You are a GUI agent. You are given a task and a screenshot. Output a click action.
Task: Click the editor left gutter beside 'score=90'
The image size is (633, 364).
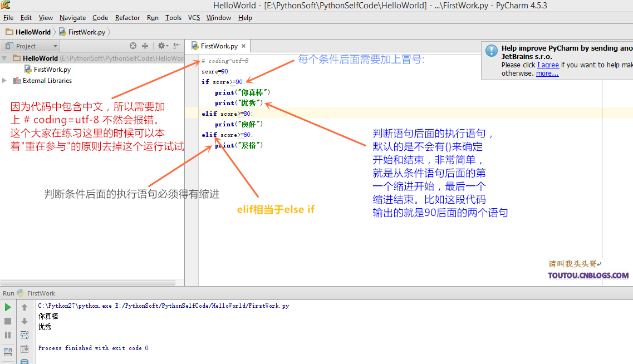pyautogui.click(x=192, y=71)
